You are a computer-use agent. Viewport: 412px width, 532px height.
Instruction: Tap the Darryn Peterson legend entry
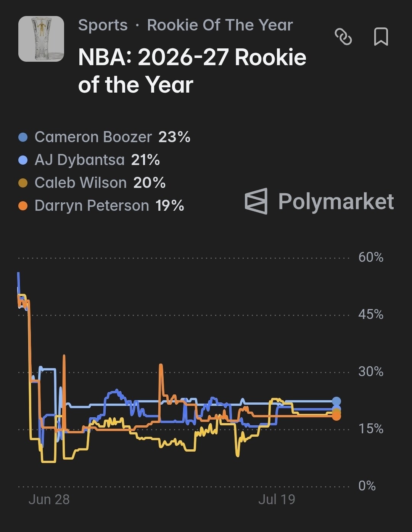[101, 206]
